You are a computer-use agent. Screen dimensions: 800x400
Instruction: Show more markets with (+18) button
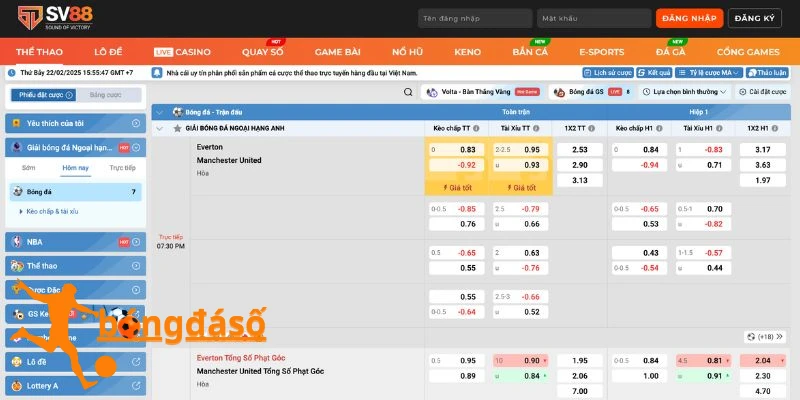[x=765, y=337]
